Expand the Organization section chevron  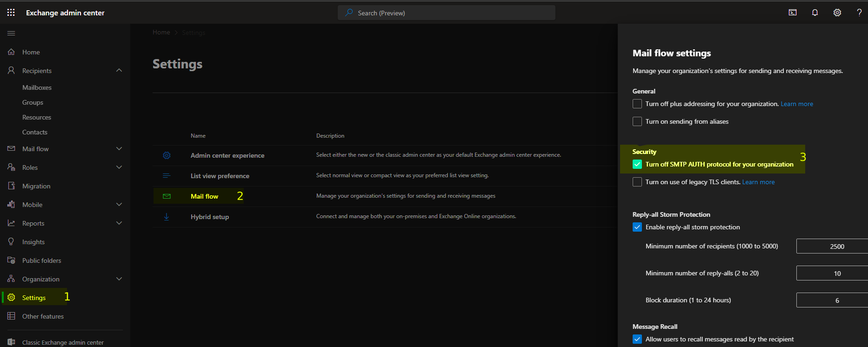click(119, 279)
